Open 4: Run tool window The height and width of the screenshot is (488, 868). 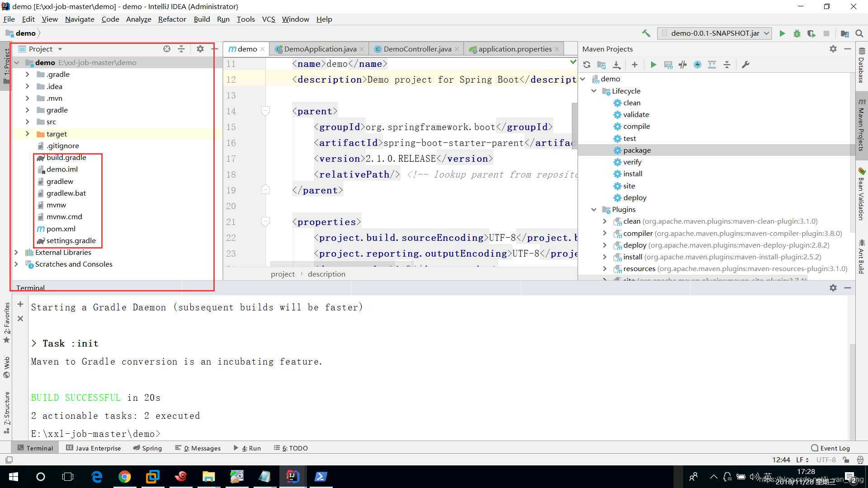(x=247, y=448)
